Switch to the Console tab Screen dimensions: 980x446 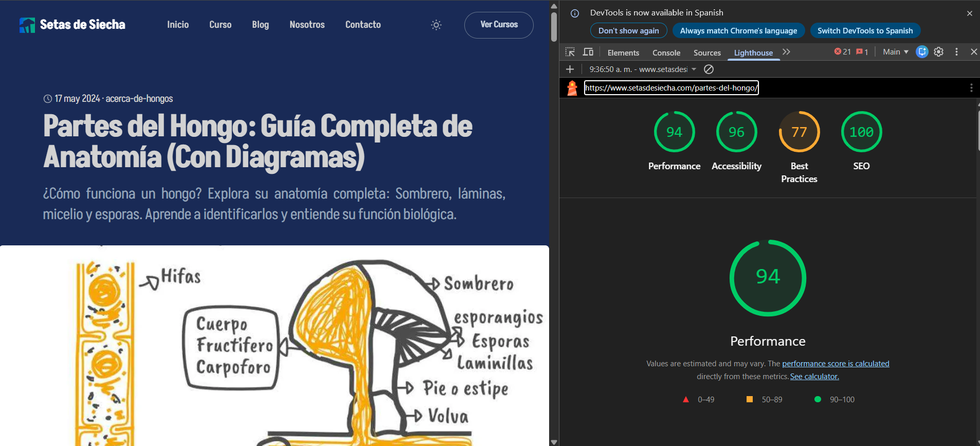coord(666,52)
